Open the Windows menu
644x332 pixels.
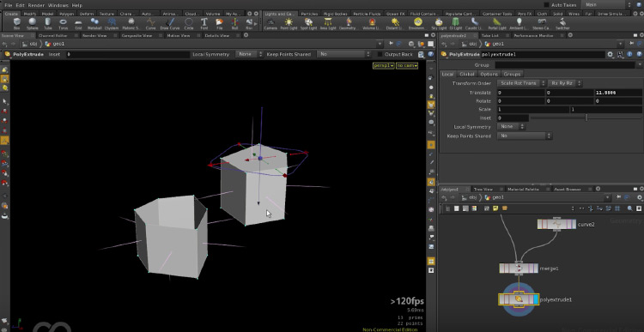58,5
